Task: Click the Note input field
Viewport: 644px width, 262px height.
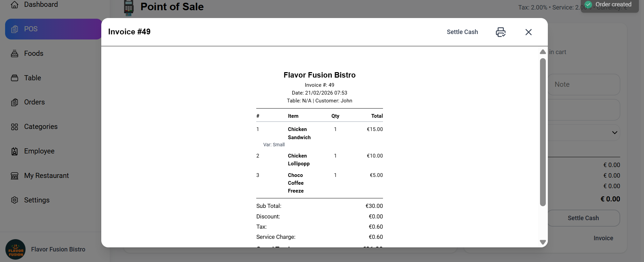Action: coord(584,84)
